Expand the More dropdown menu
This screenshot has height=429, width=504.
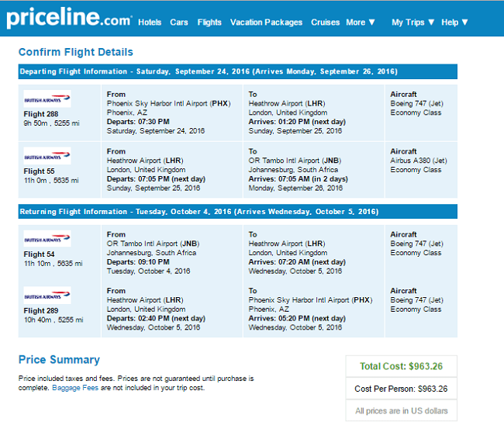pyautogui.click(x=361, y=22)
